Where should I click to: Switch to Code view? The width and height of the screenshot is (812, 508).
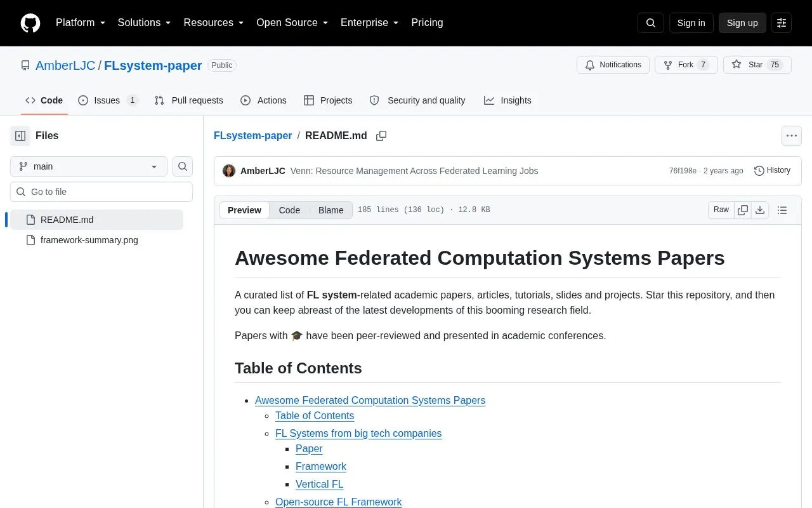coord(289,210)
